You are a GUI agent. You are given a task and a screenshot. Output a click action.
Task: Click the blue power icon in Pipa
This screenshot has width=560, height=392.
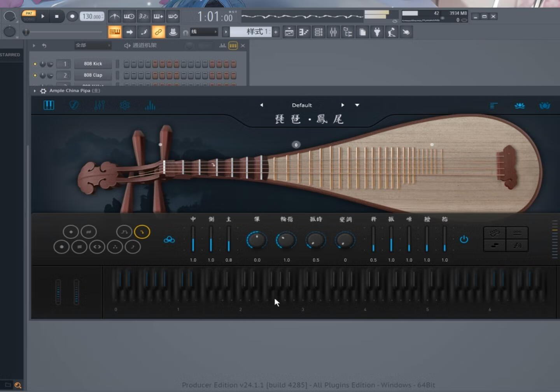tap(464, 239)
